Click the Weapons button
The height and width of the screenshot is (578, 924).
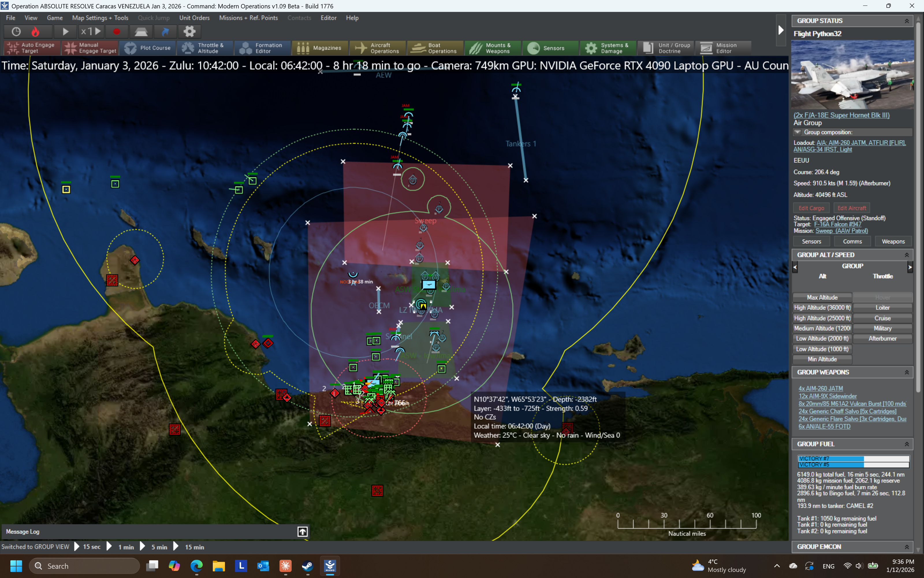pos(893,242)
